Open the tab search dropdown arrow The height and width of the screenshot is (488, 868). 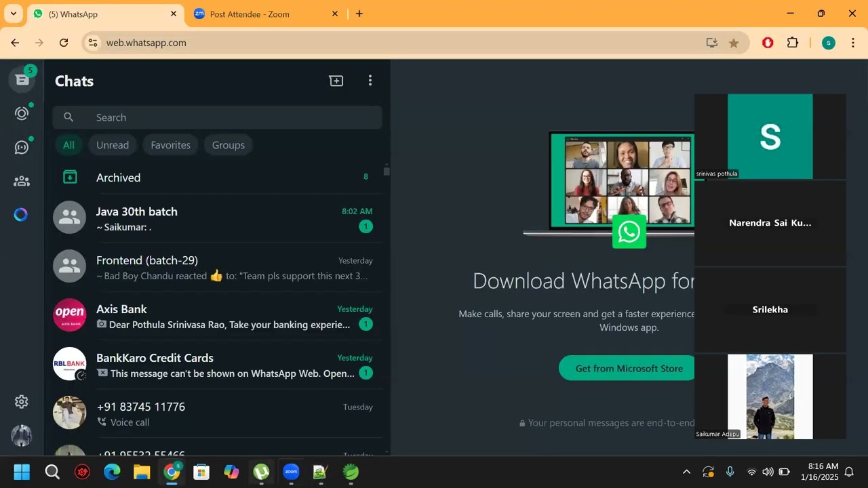tap(13, 14)
